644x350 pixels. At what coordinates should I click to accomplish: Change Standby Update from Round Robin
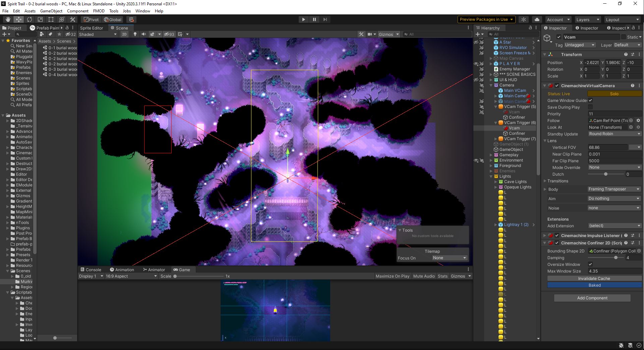click(x=614, y=134)
